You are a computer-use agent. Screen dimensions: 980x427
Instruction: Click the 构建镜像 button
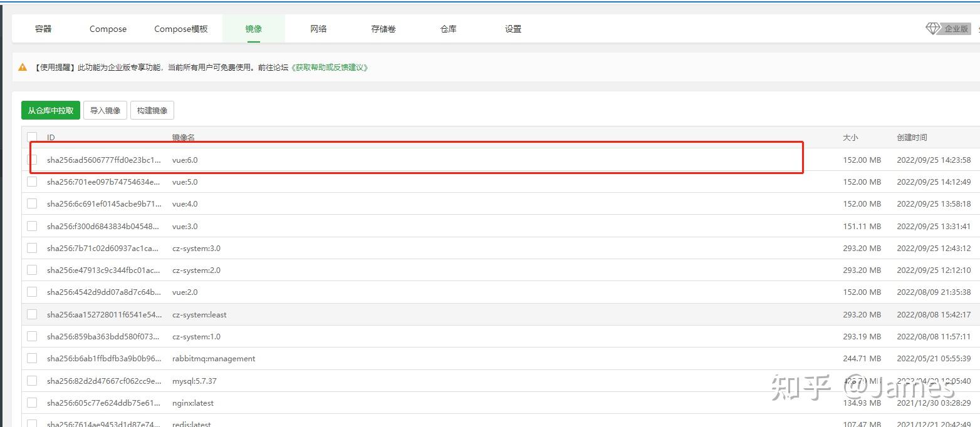152,110
